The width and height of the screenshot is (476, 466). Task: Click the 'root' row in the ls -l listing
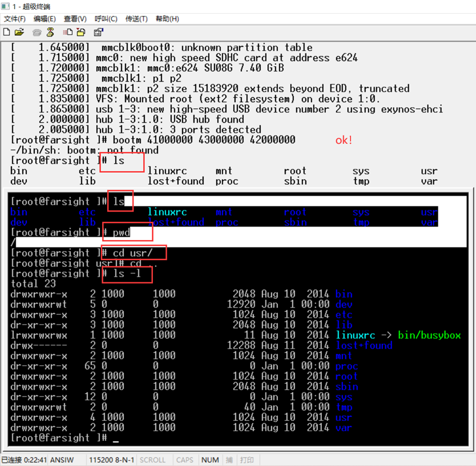(184, 376)
